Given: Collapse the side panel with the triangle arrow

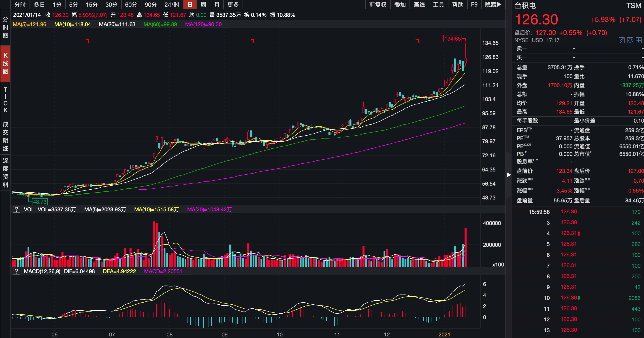Looking at the screenshot, I should 508,175.
